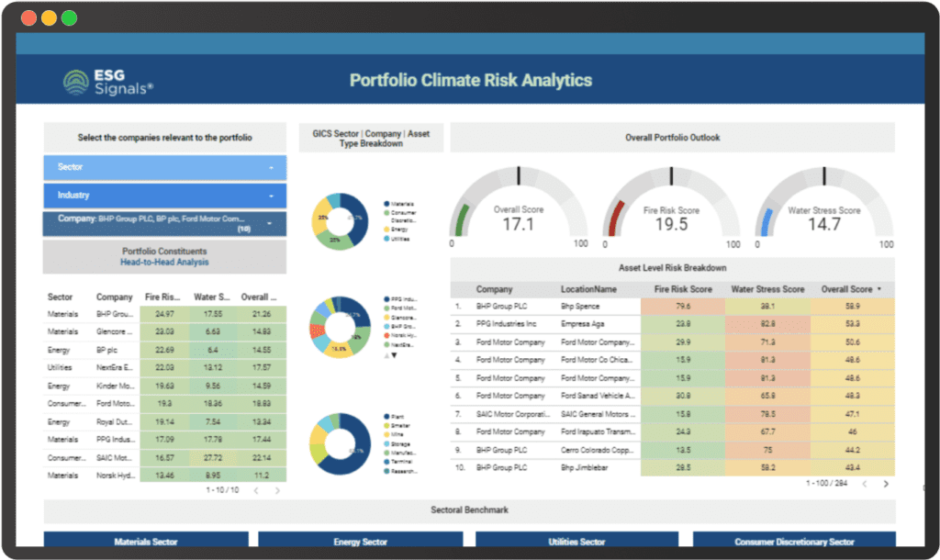Go to next page of Asset Level Risk table
This screenshot has width=940, height=560.
886,483
